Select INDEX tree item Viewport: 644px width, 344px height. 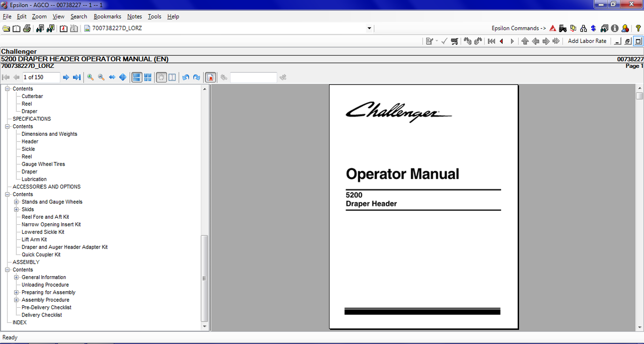pos(20,322)
